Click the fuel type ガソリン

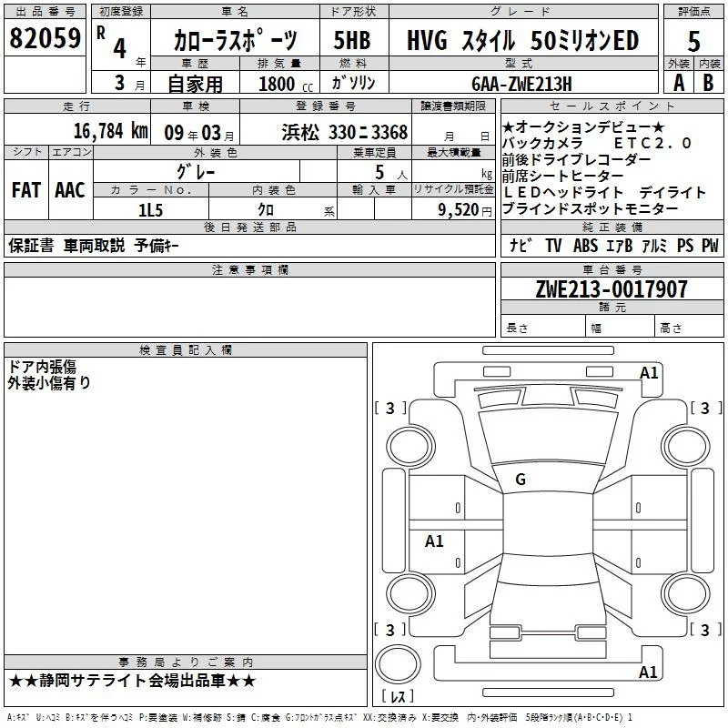tap(353, 83)
